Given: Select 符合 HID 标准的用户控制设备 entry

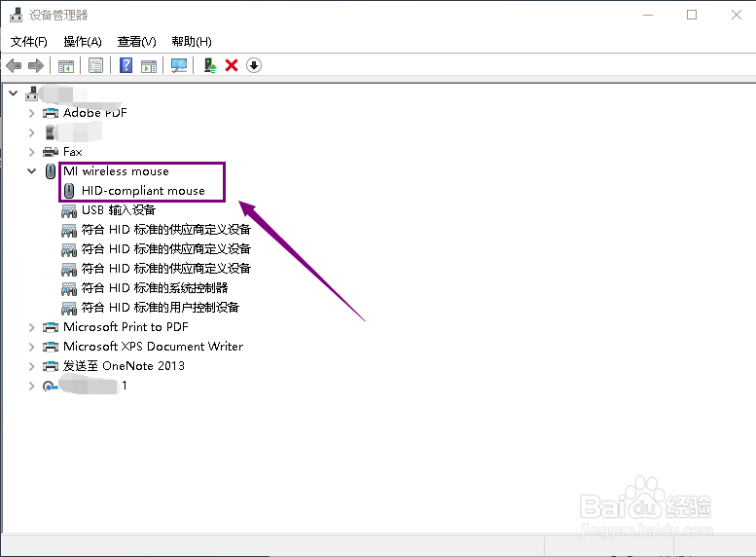Looking at the screenshot, I should tap(161, 308).
